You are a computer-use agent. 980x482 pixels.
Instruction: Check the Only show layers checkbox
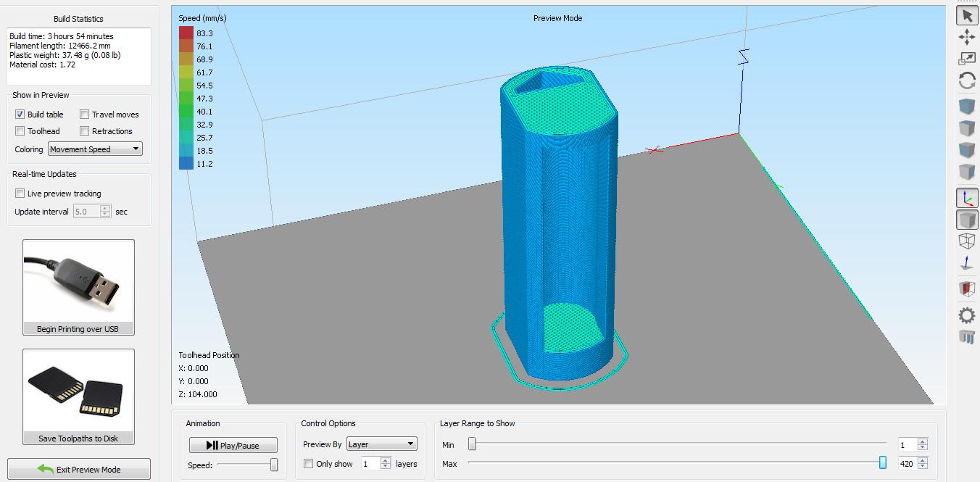tap(308, 464)
